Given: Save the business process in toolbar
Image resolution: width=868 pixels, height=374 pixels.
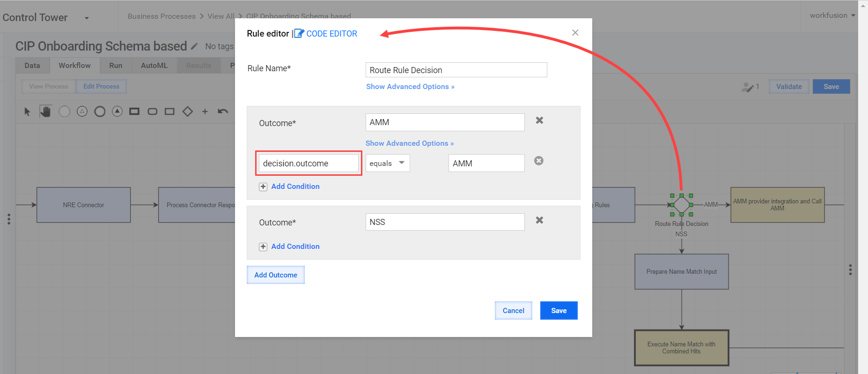Looking at the screenshot, I should click(x=831, y=86).
